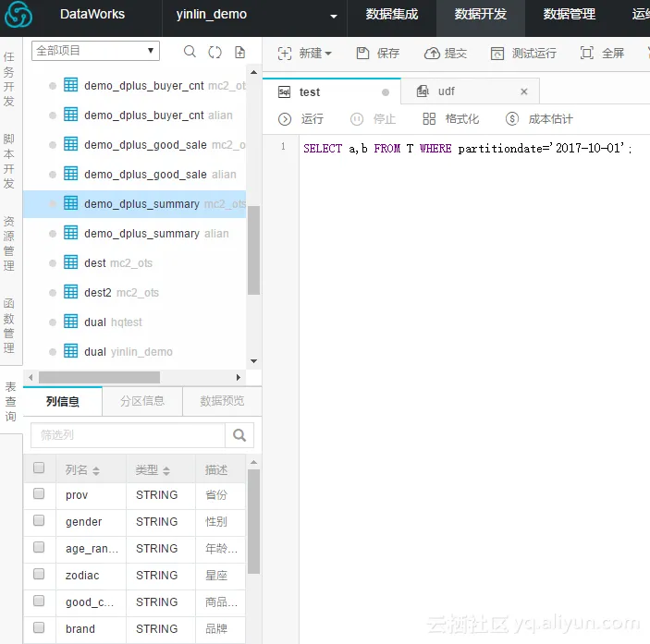650x644 pixels.
Task: Open the 数据管理 top menu
Action: point(570,14)
